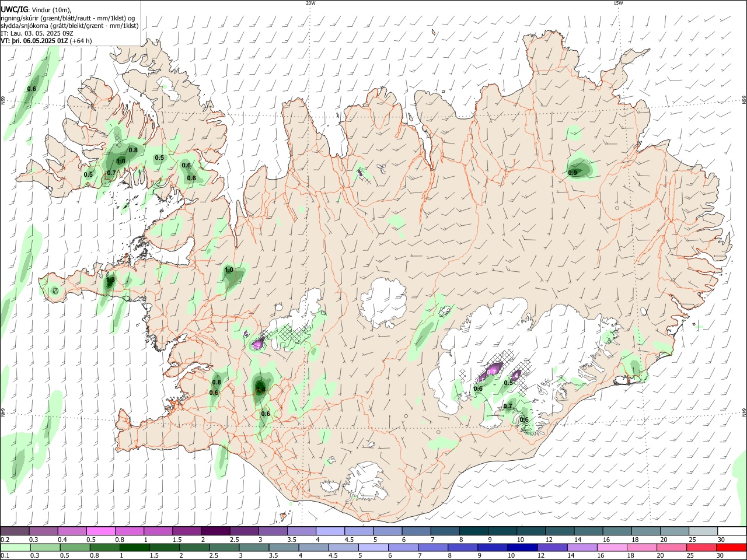The image size is (747, 560).
Task: Click the 14 mm lilac rain scale swatch
Action: coord(581,547)
